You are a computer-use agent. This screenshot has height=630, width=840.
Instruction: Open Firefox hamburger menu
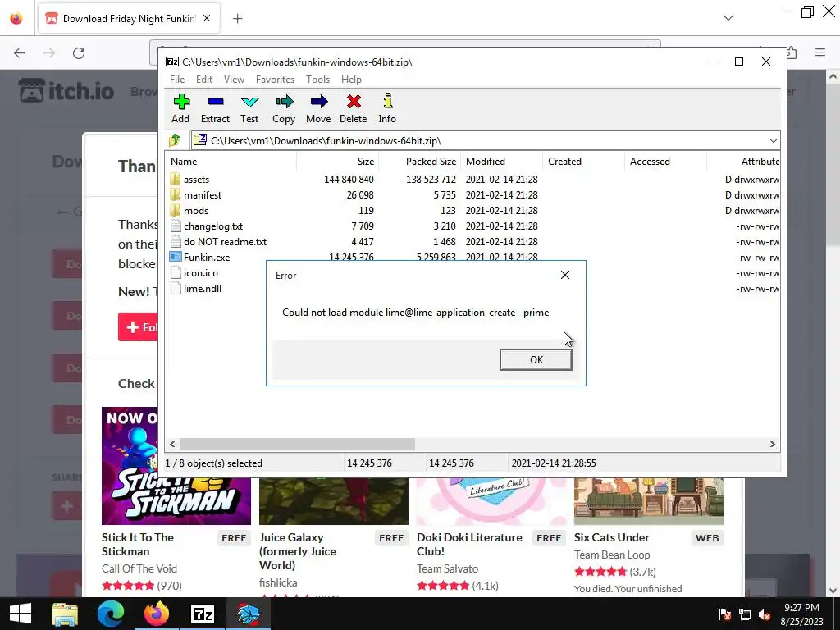[820, 52]
